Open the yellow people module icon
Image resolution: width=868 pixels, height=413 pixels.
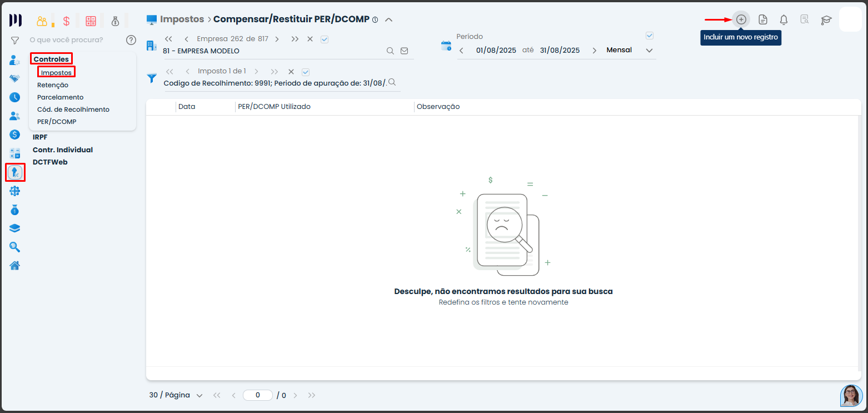[x=42, y=21]
